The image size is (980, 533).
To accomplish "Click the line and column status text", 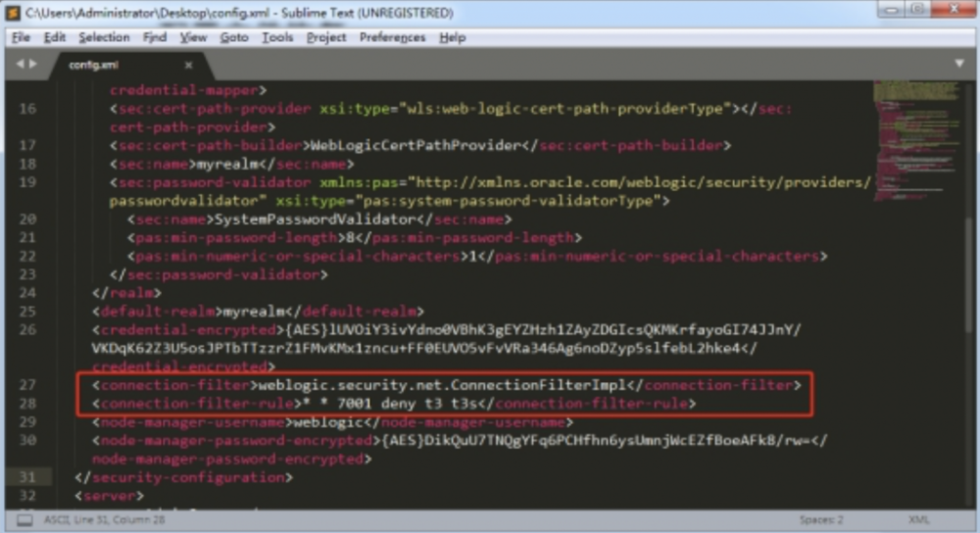I will (104, 520).
